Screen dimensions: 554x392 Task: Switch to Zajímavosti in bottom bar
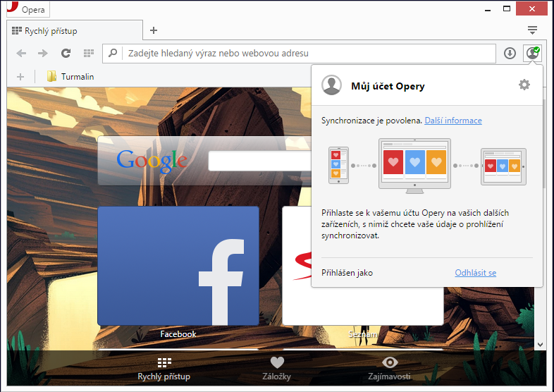[389, 369]
